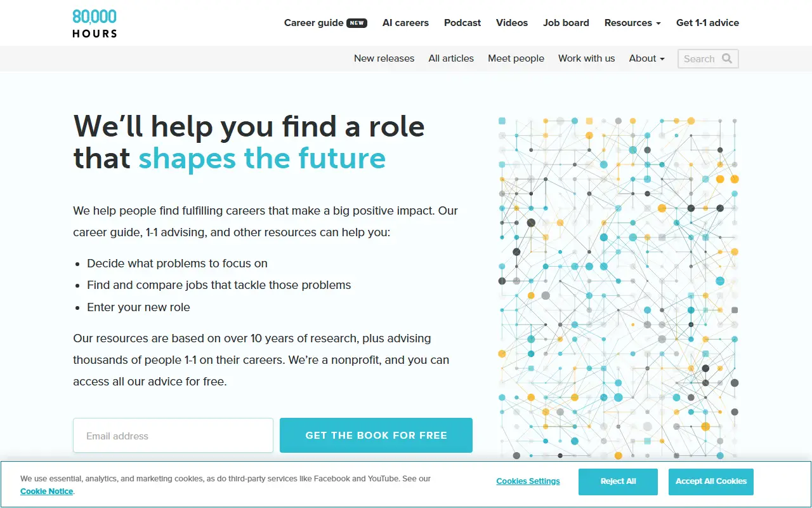Open the Podcast page

[462, 23]
